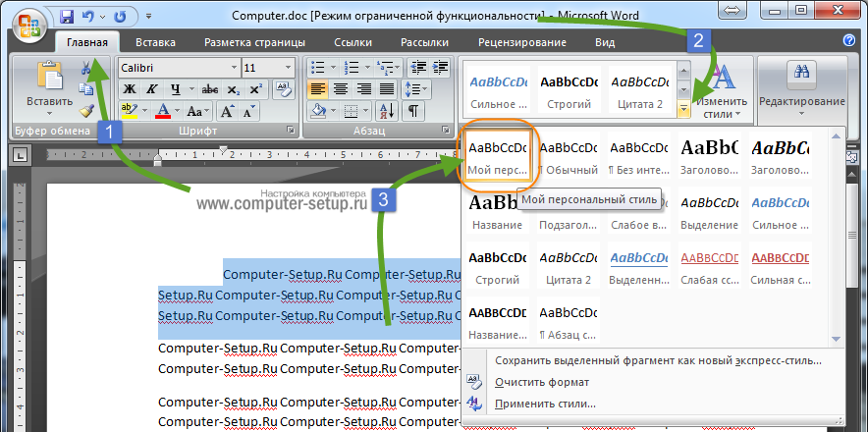
Task: Switch to the Разметка страницы tab
Action: click(254, 42)
